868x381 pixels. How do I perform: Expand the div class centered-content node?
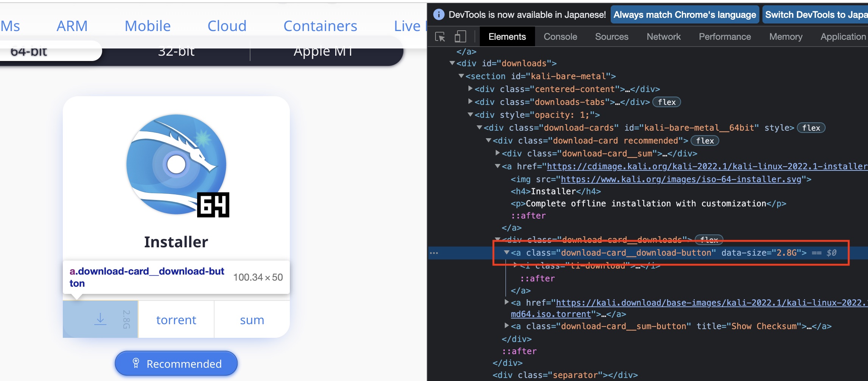click(470, 88)
